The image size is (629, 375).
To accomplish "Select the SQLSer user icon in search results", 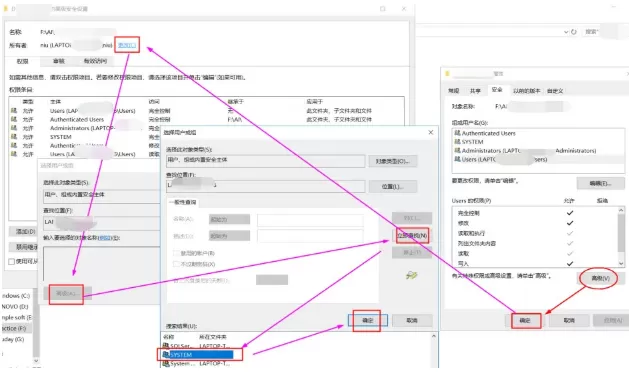I will click(166, 346).
